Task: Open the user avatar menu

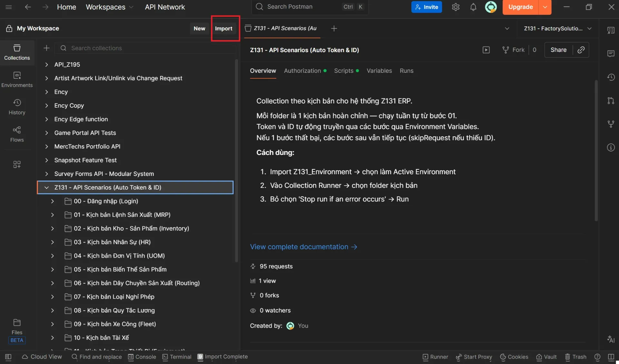Action: pyautogui.click(x=491, y=7)
